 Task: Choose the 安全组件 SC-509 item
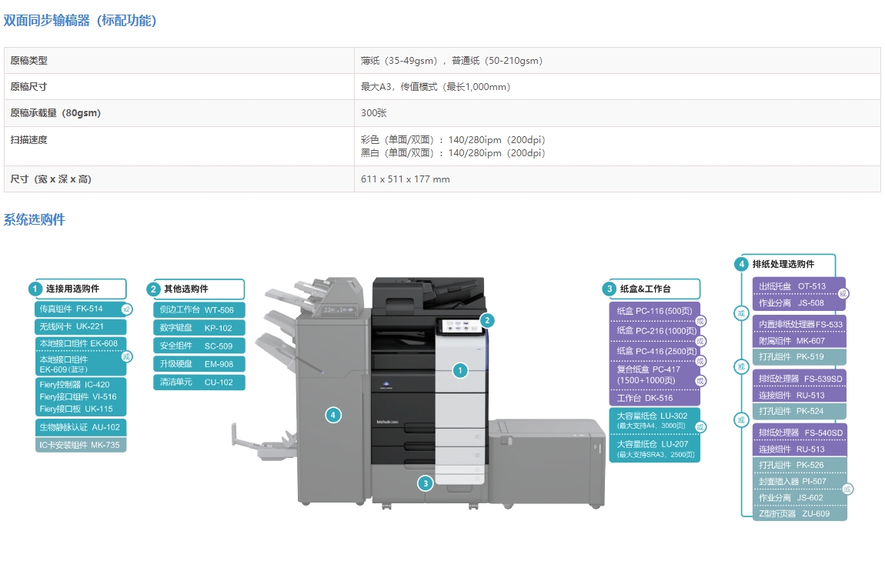click(x=199, y=346)
